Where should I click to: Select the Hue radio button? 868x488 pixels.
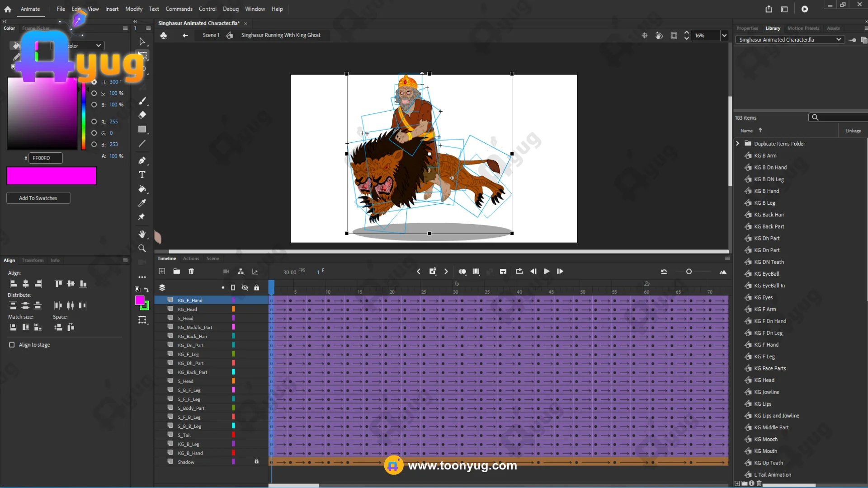click(x=94, y=82)
